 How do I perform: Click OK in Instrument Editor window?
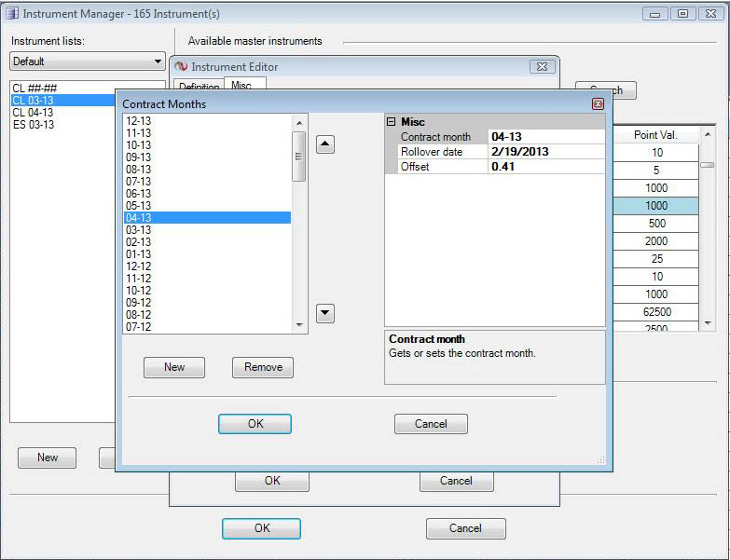click(x=272, y=481)
